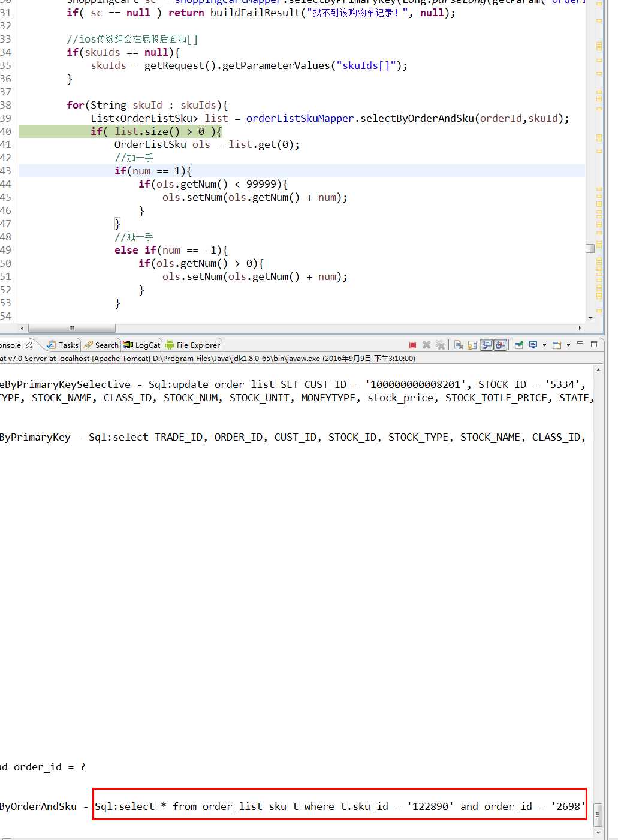Clear the console output
This screenshot has width=618, height=840.
[x=459, y=345]
